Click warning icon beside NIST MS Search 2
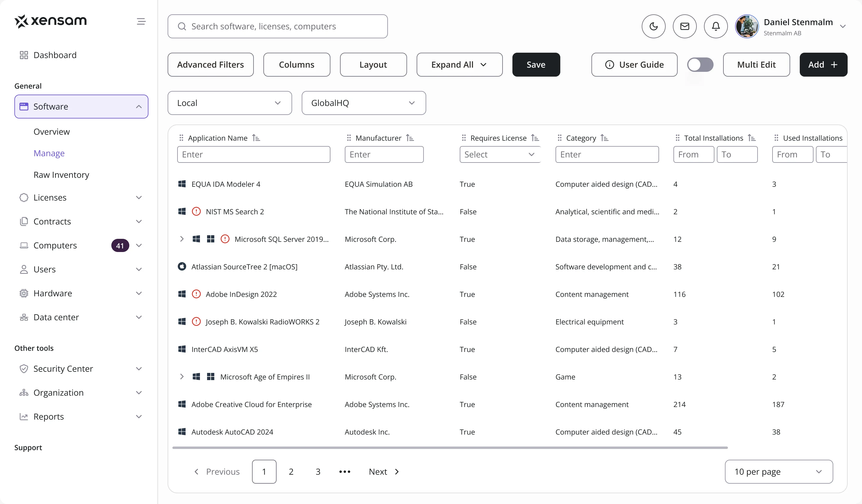The height and width of the screenshot is (504, 862). (196, 212)
